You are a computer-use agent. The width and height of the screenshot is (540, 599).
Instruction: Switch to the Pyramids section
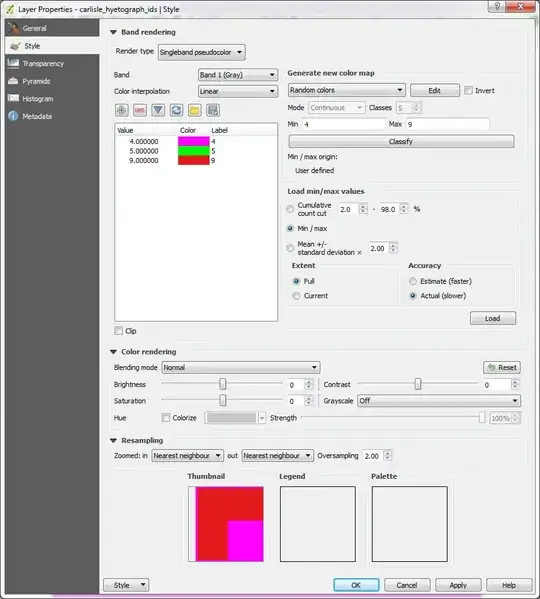pyautogui.click(x=52, y=81)
